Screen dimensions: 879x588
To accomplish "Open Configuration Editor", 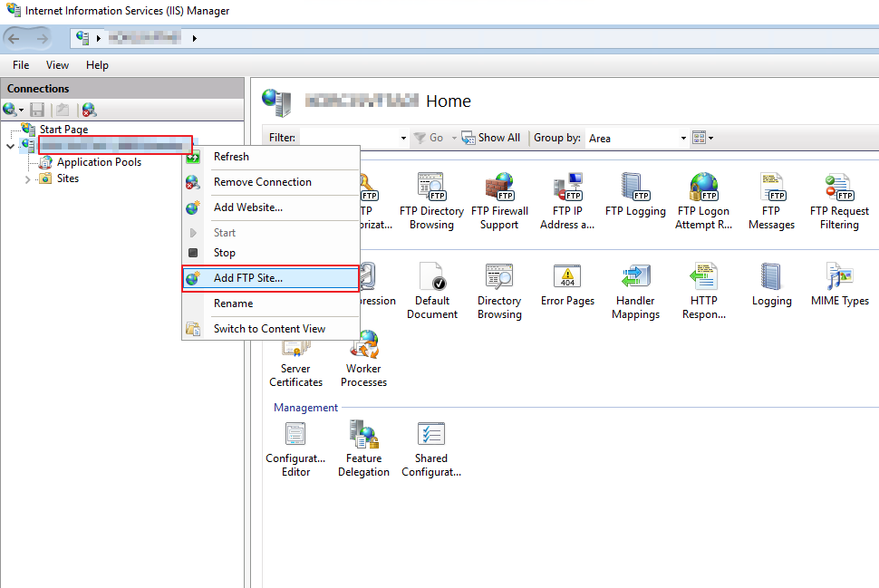I will (295, 448).
